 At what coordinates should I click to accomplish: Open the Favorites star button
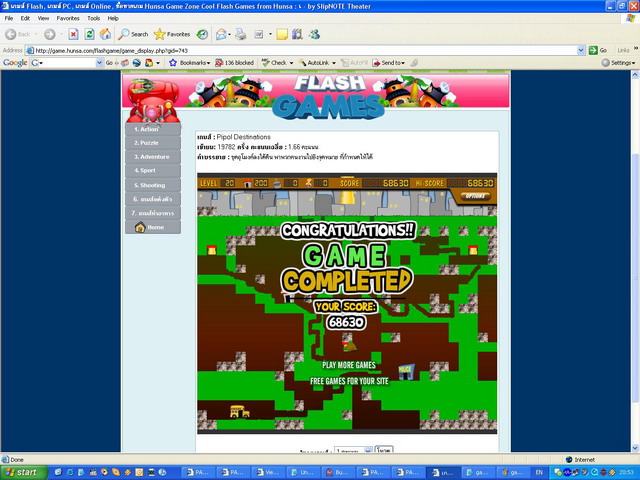pyautogui.click(x=172, y=34)
